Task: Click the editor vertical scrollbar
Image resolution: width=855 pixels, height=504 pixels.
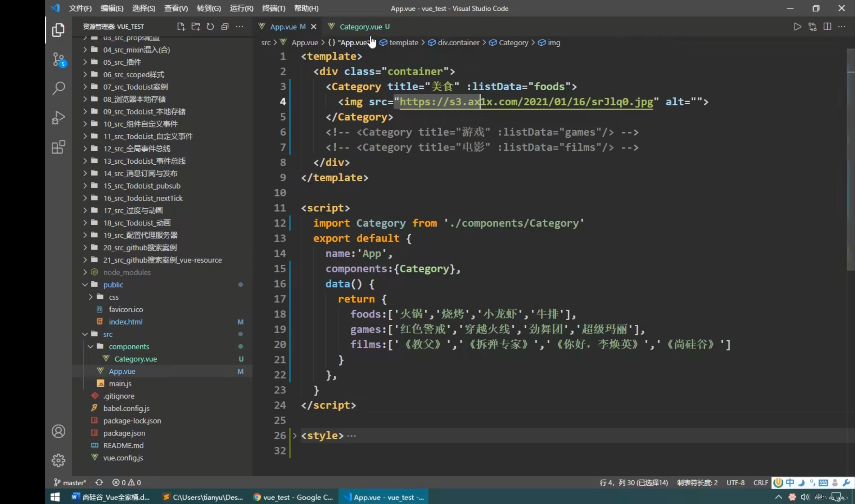Action: click(x=850, y=160)
